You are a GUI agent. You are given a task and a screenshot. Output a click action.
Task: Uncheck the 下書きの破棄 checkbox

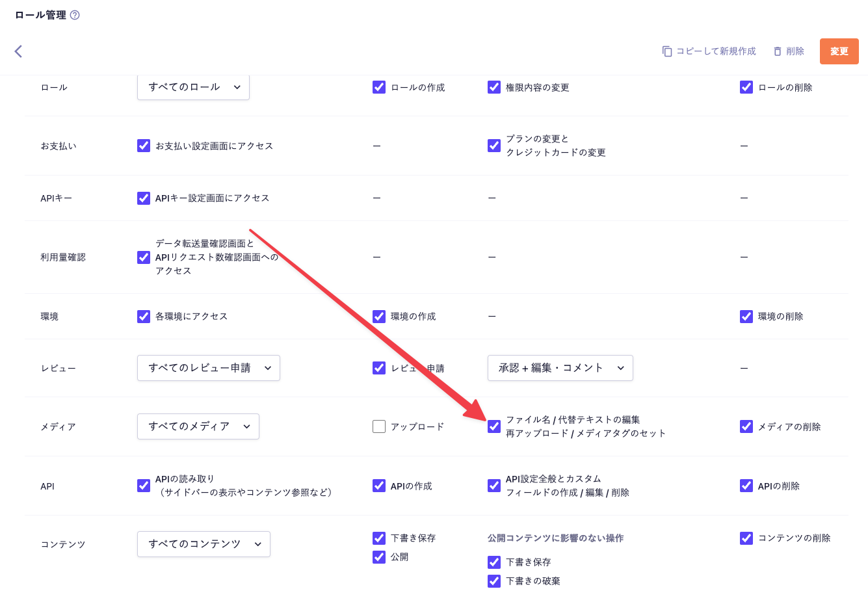pos(494,581)
